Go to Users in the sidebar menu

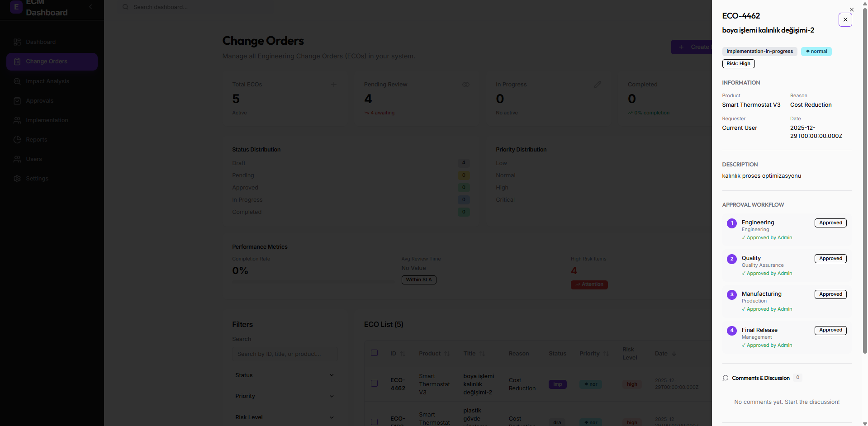(x=34, y=159)
